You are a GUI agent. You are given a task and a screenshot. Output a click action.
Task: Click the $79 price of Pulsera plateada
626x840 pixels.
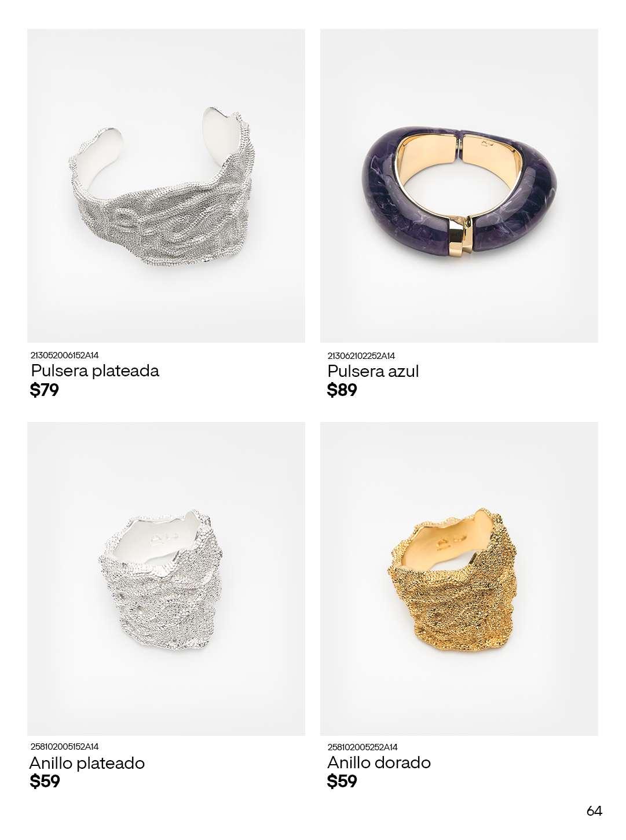(x=45, y=390)
